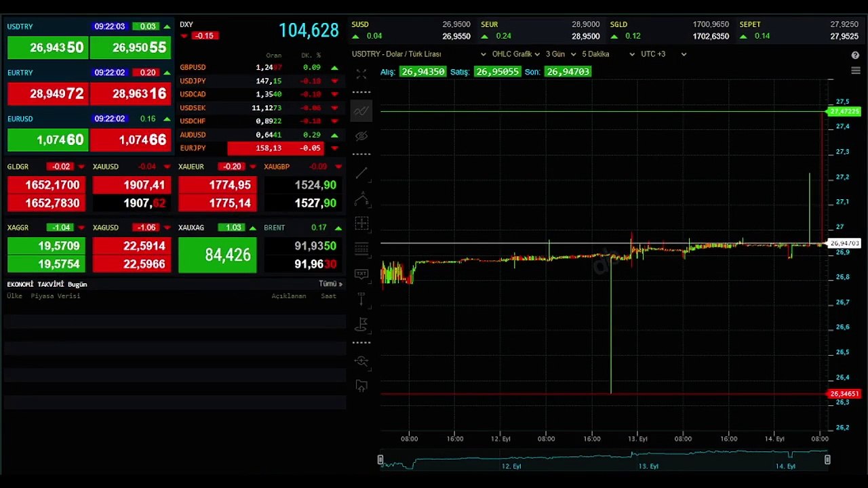
Task: Select the ABC pattern drawing tool
Action: coord(361,199)
